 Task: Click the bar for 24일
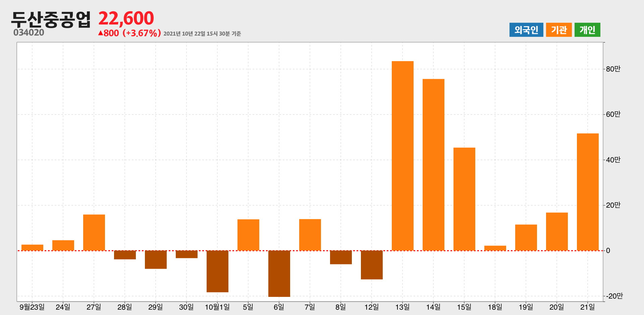pos(63,245)
